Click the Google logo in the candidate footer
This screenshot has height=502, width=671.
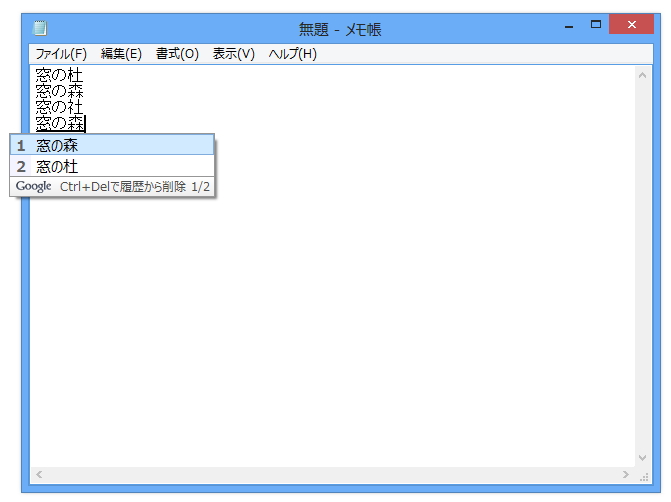(x=33, y=186)
